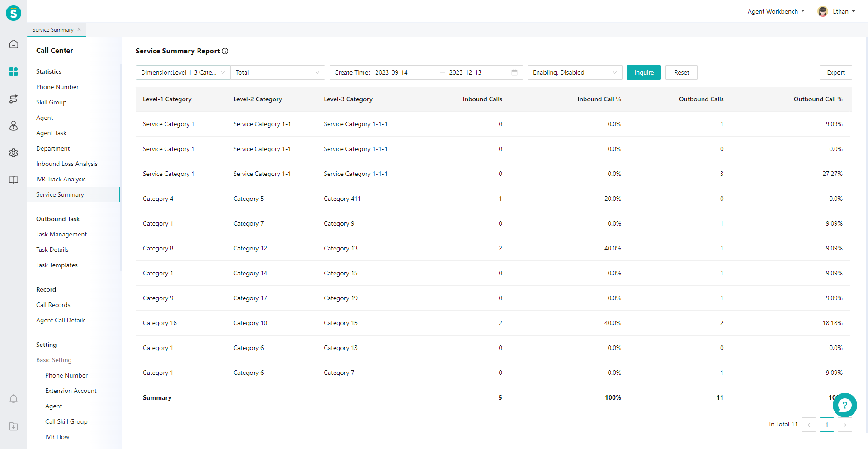
Task: Click the Export button
Action: [836, 72]
